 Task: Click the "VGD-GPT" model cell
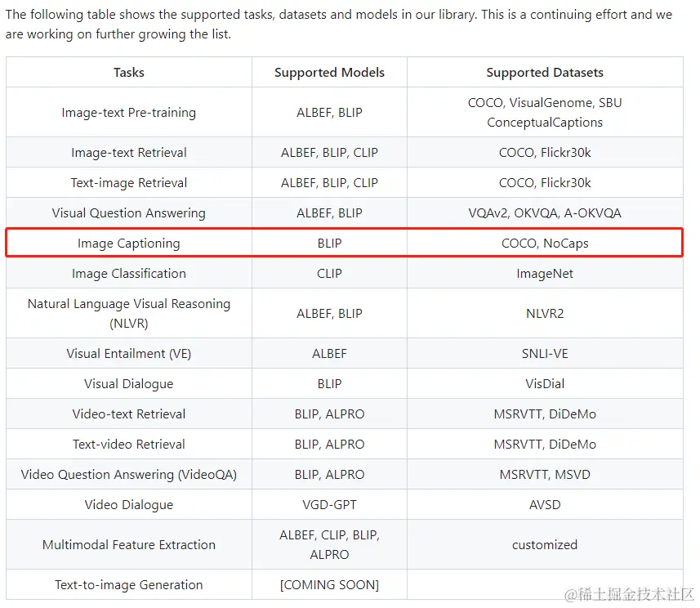[x=329, y=504]
